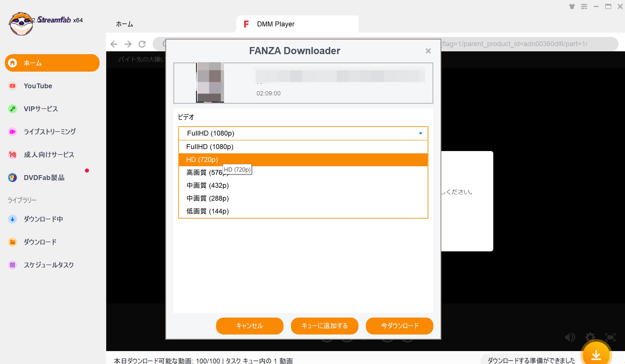Reload the current page
The height and width of the screenshot is (364, 625).
point(142,44)
